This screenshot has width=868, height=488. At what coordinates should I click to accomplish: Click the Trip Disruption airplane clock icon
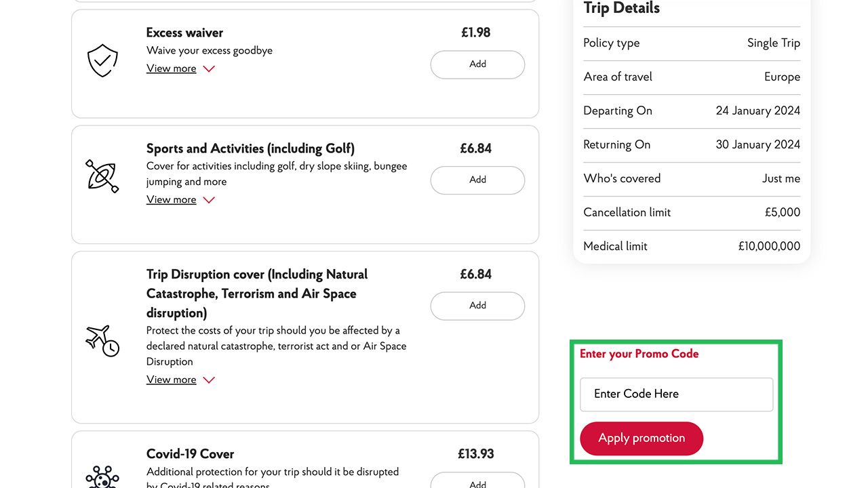102,340
